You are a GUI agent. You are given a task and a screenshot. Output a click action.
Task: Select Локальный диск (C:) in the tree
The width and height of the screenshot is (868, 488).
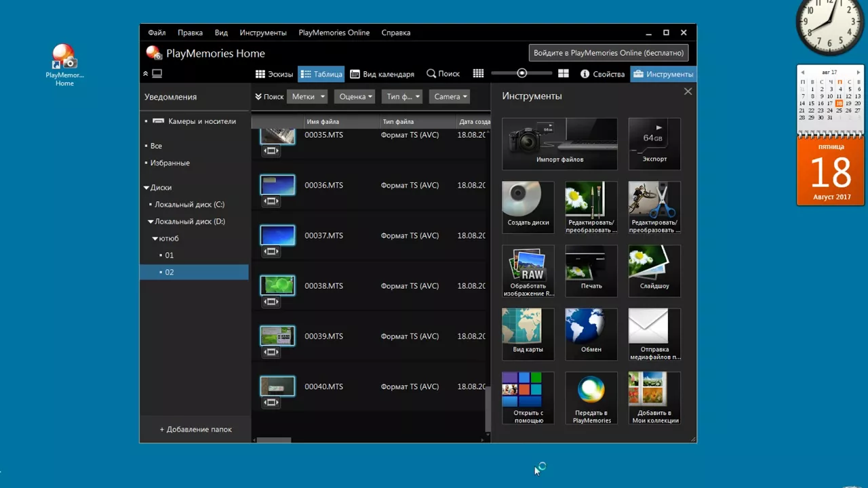(x=189, y=205)
